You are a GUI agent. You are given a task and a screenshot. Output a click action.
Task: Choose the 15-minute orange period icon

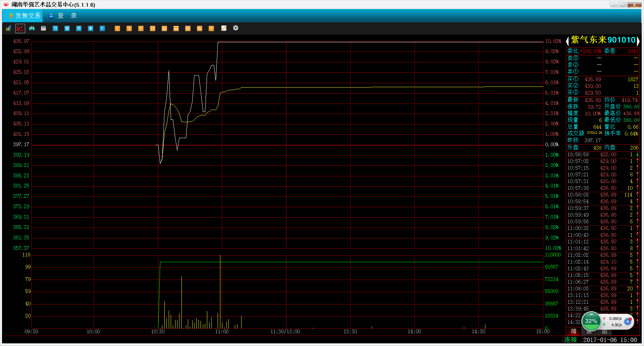(153, 28)
